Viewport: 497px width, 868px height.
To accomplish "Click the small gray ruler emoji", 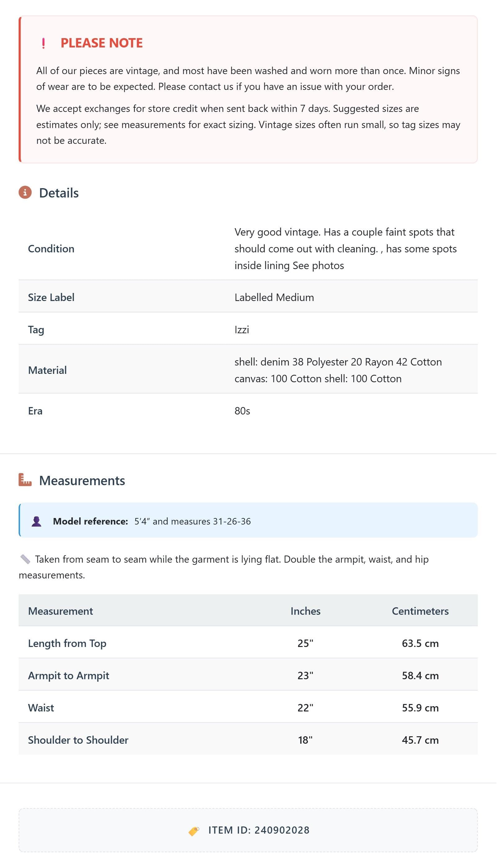I will coord(25,560).
